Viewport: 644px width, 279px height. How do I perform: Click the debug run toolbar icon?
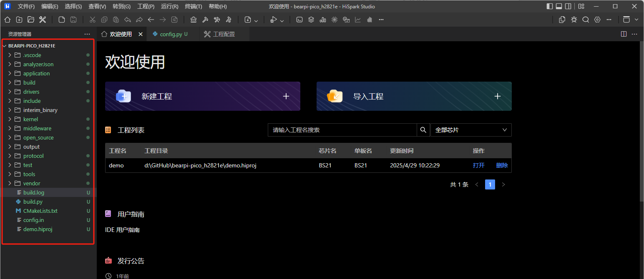tap(274, 20)
